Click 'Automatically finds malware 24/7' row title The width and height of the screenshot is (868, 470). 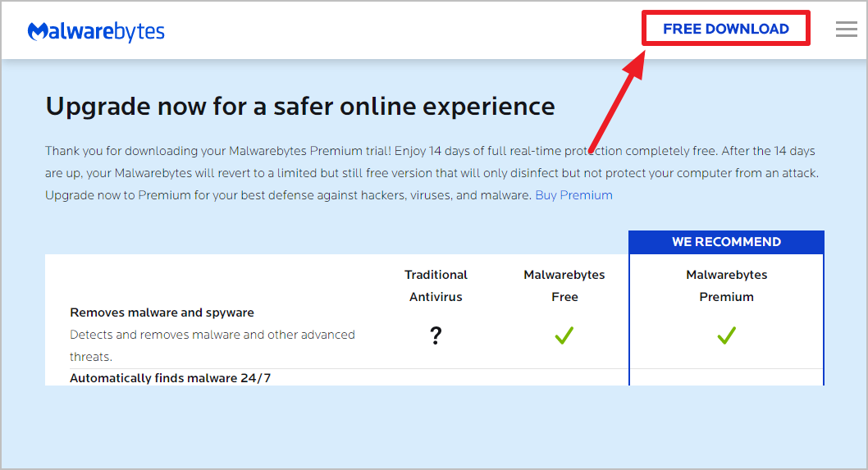click(x=170, y=378)
